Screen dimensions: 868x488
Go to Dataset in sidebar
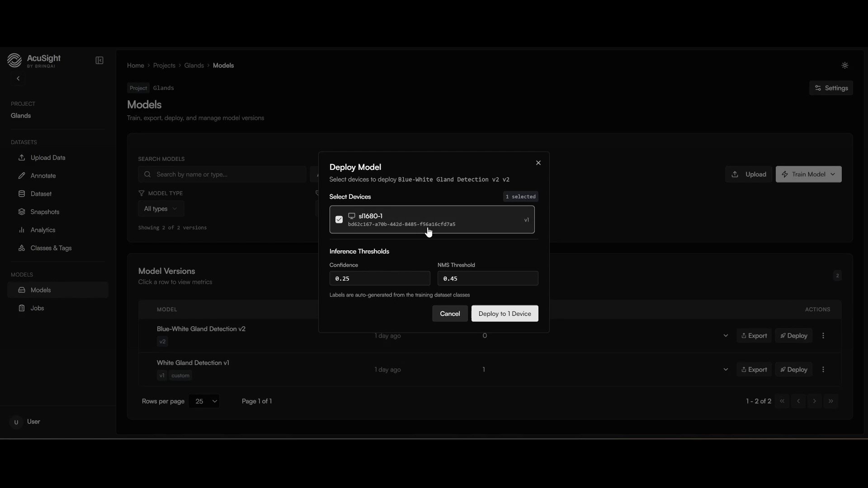click(x=58, y=194)
